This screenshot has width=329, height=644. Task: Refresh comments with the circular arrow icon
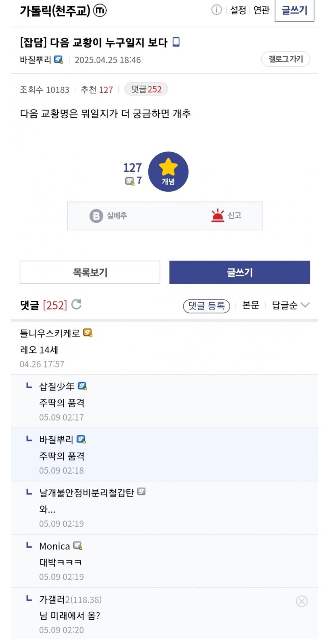point(76,304)
